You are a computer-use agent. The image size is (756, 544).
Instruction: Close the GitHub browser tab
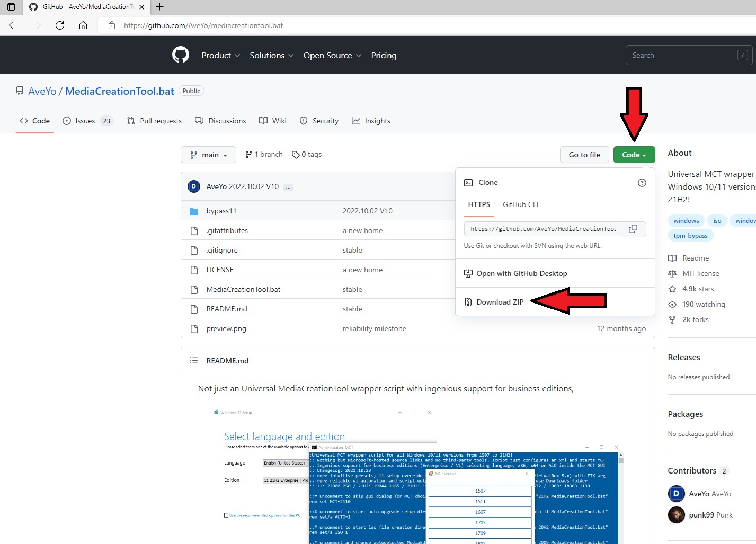[x=141, y=7]
